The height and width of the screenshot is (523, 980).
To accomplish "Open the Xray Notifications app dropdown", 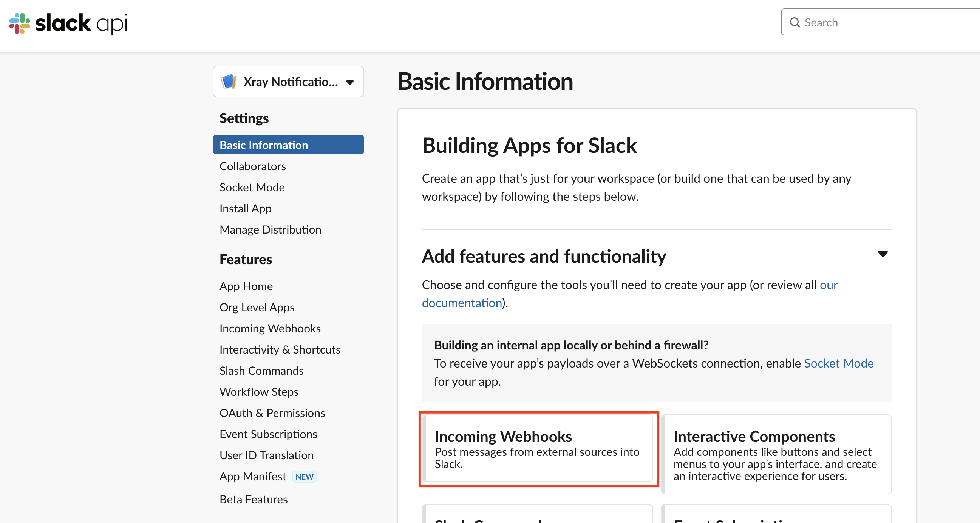I will (x=288, y=82).
